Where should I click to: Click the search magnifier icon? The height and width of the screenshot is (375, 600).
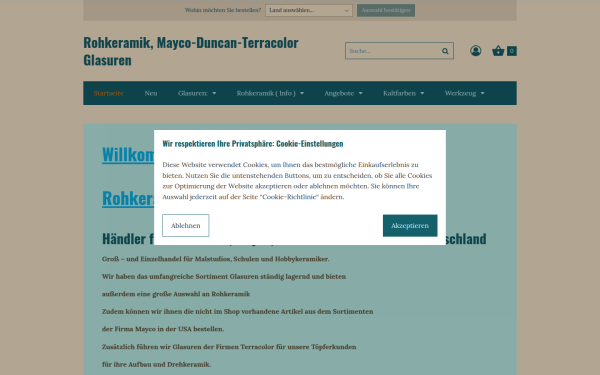[445, 51]
